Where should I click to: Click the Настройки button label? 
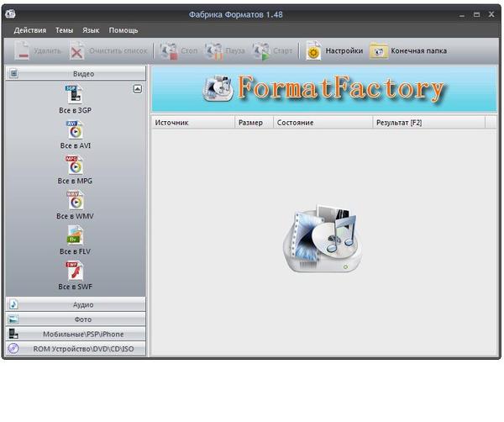coord(344,50)
